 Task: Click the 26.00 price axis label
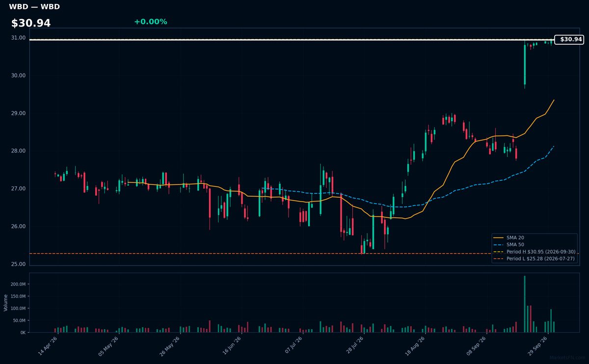click(18, 227)
